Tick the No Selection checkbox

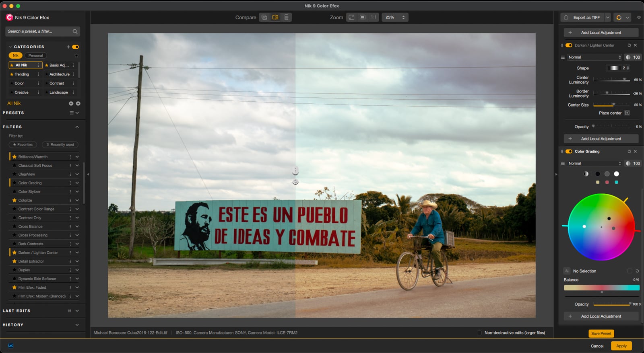(630, 271)
